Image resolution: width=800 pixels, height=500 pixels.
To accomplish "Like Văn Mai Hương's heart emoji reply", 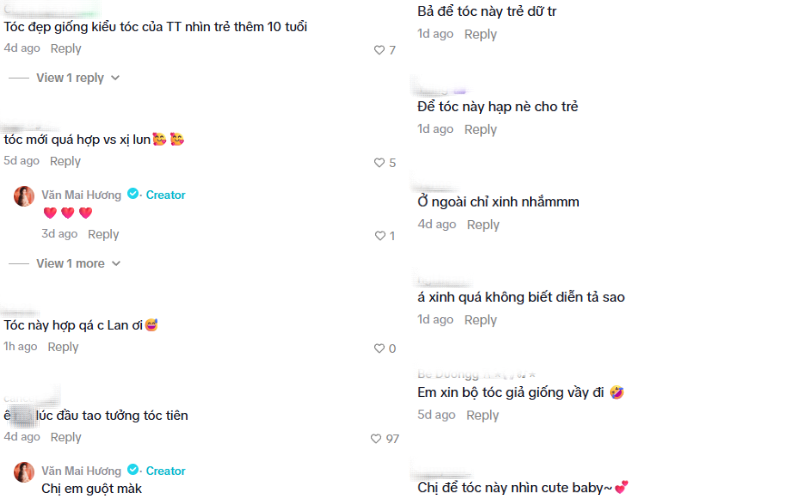I will [x=380, y=236].
